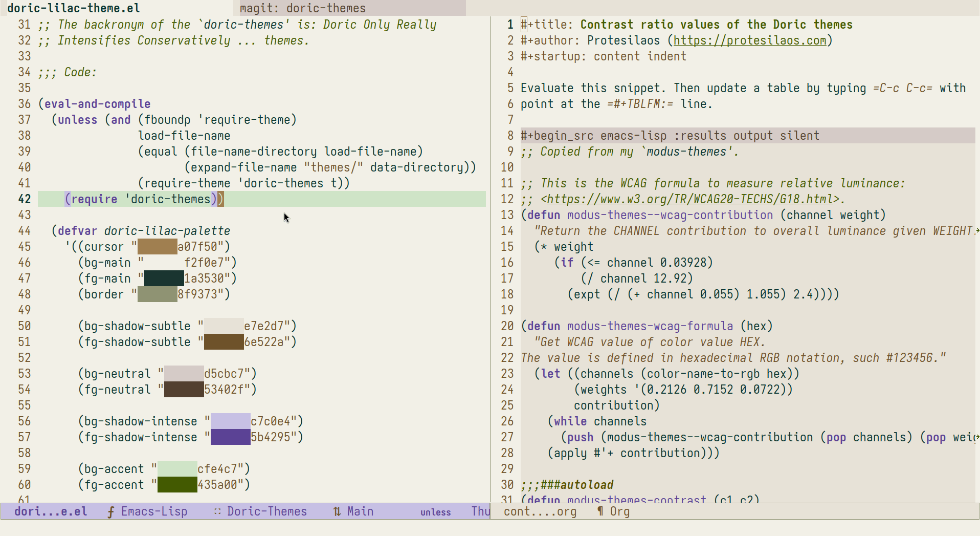Click the ;;;###autoload line
The width and height of the screenshot is (980, 536).
click(567, 485)
